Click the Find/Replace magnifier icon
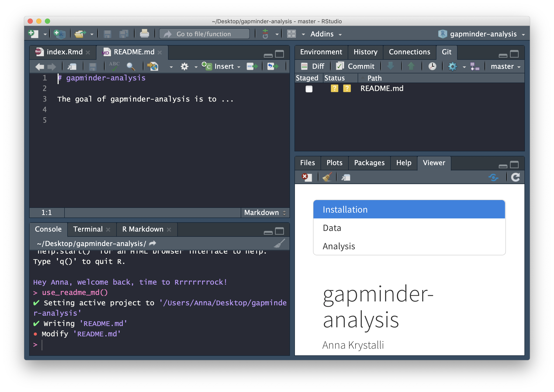This screenshot has width=554, height=392. coord(131,66)
